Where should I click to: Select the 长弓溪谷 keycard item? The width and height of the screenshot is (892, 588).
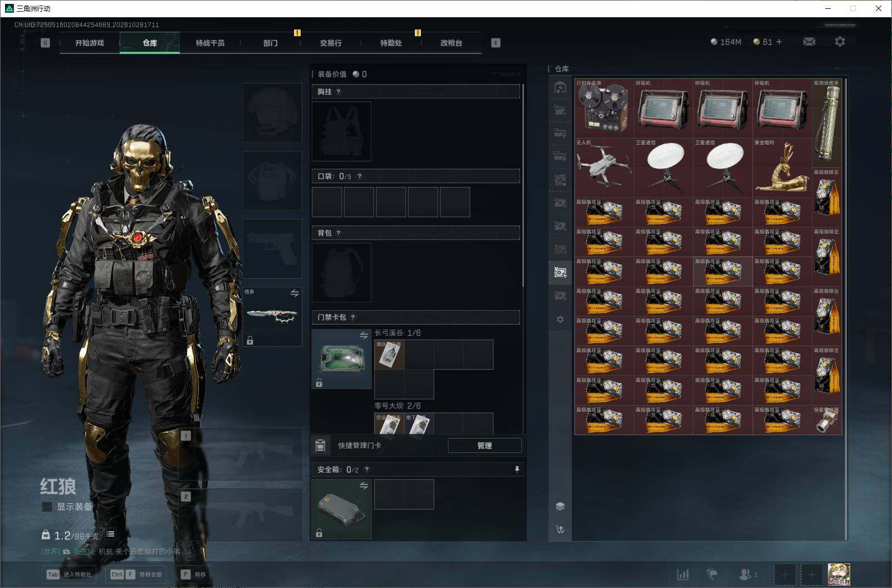click(x=389, y=354)
